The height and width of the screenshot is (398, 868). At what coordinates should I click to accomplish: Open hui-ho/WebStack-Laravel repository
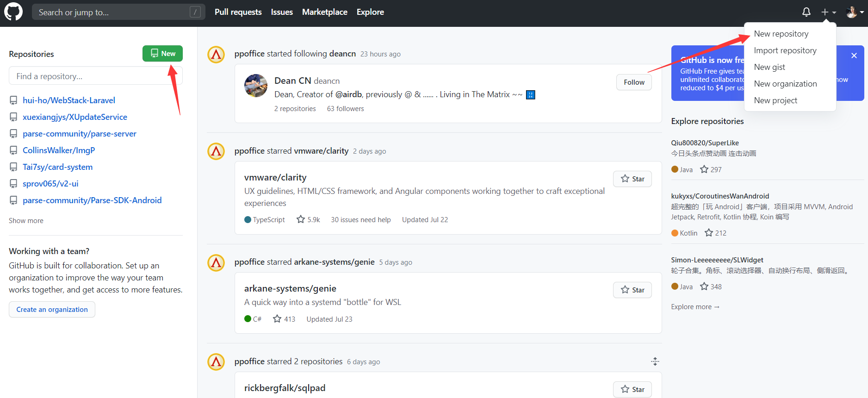point(69,100)
